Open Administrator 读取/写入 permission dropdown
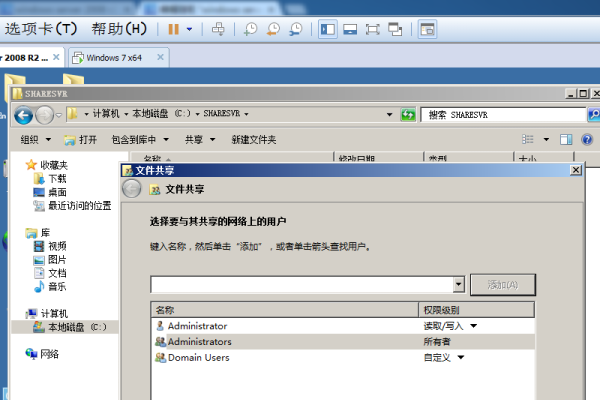600x400 pixels. tap(474, 326)
